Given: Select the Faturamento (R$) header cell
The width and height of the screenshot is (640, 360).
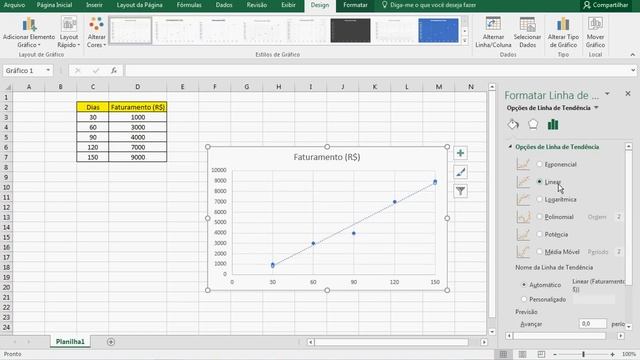Looking at the screenshot, I should pos(138,107).
